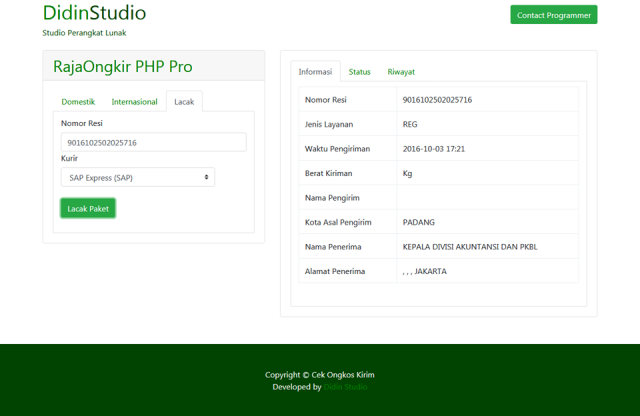Expand the Kurir dropdown showing SAP Express
The image size is (640, 416).
click(x=137, y=177)
